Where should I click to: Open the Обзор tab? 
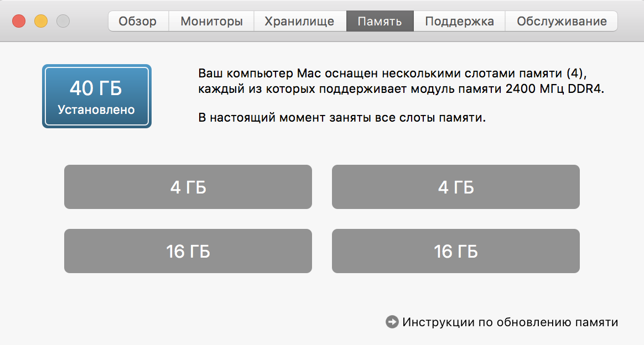pyautogui.click(x=138, y=21)
